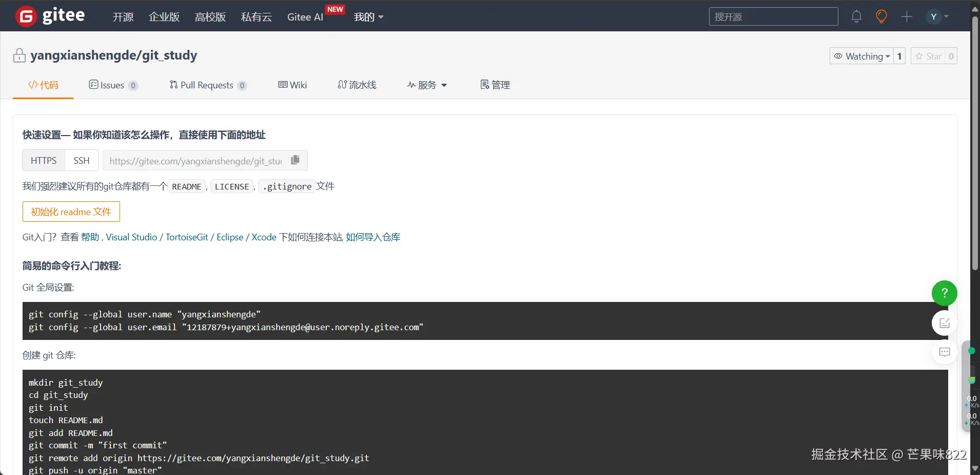Switch to the Pull Requests tab
The width and height of the screenshot is (980, 475).
208,85
